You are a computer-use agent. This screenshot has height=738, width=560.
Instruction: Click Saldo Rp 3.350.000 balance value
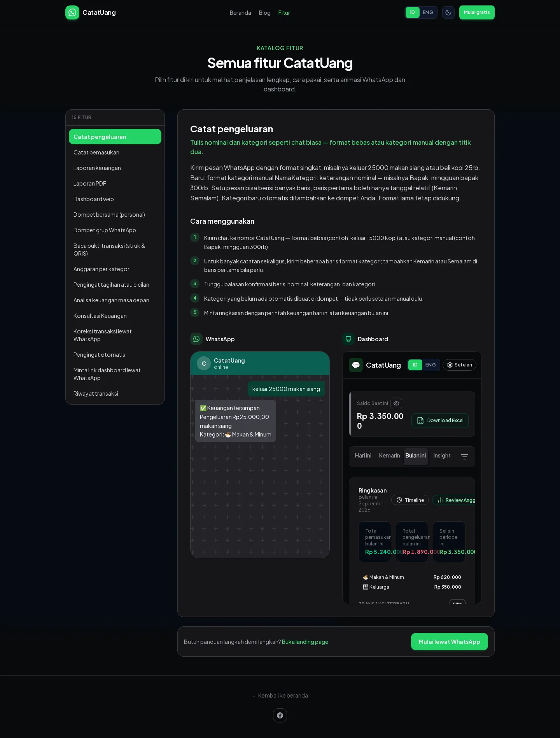point(380,421)
